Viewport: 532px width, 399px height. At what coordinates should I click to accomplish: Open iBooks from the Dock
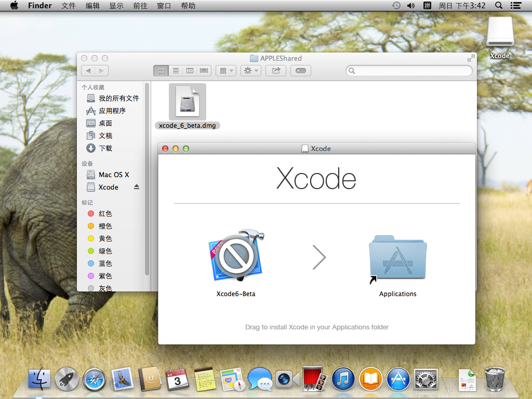[370, 379]
